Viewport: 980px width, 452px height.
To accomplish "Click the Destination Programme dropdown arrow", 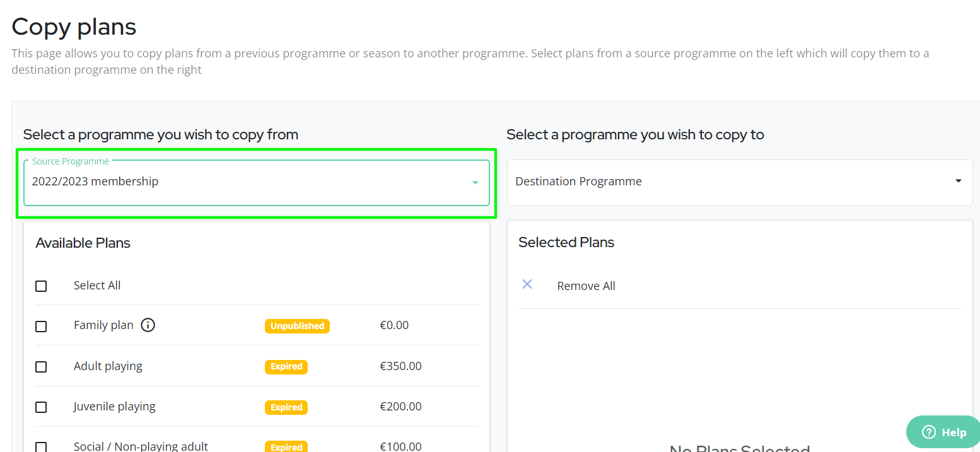I will [x=959, y=181].
